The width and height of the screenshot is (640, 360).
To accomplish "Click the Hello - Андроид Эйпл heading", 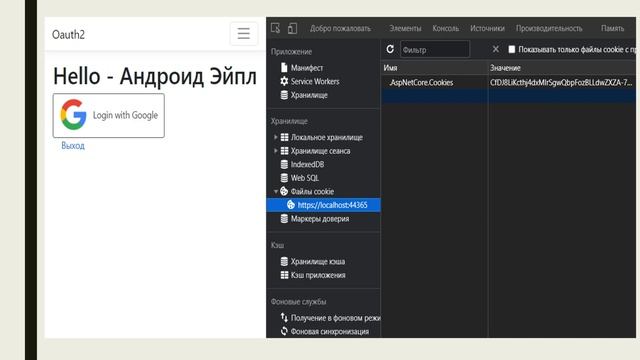I will (155, 76).
